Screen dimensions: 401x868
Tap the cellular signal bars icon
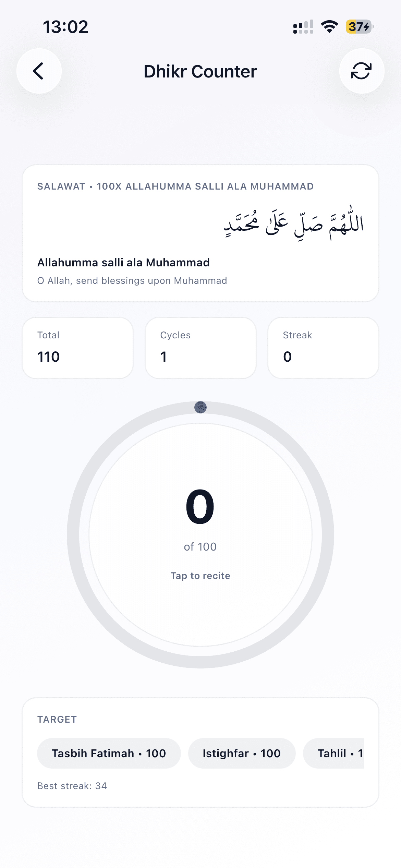pyautogui.click(x=303, y=27)
